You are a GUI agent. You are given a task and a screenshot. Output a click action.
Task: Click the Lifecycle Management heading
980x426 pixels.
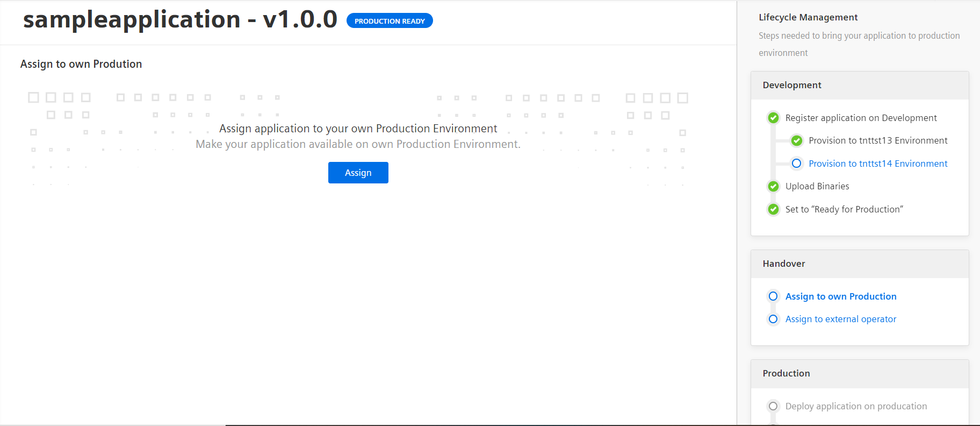(x=808, y=17)
